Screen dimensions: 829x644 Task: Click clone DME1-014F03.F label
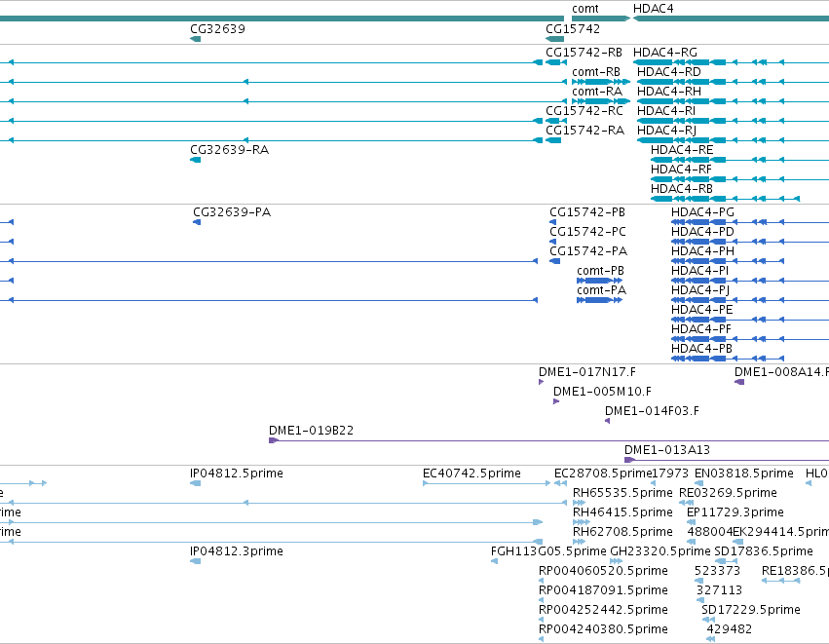point(652,412)
